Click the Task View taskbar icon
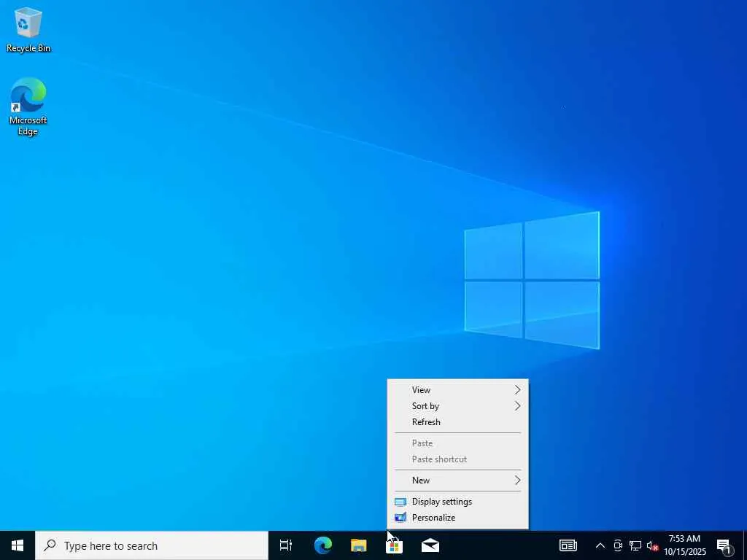 pyautogui.click(x=286, y=545)
